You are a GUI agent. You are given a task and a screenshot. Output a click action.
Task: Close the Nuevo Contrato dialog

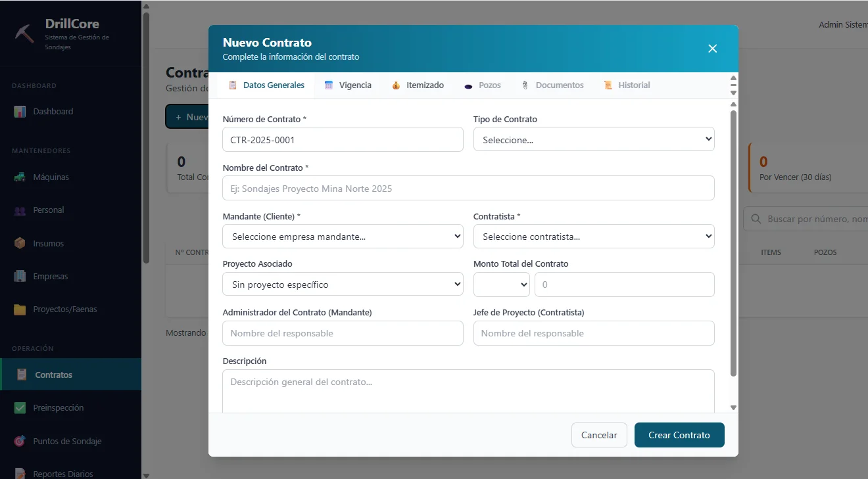click(x=712, y=49)
